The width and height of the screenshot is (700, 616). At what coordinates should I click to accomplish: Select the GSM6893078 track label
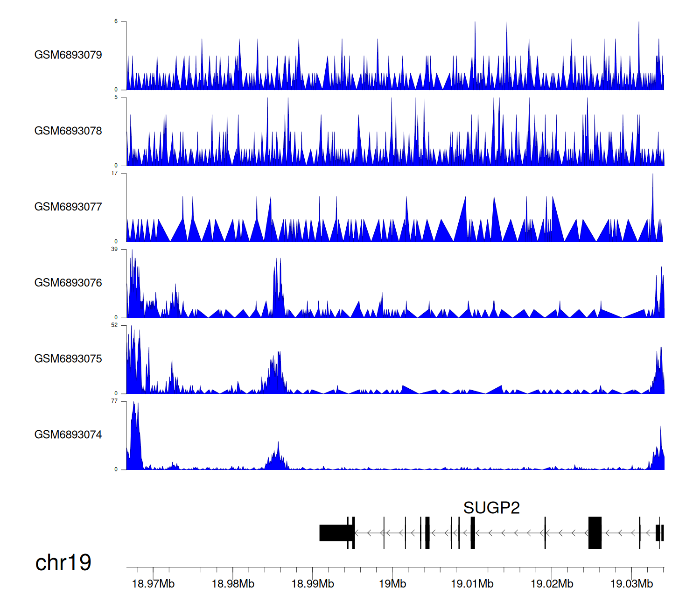click(68, 131)
